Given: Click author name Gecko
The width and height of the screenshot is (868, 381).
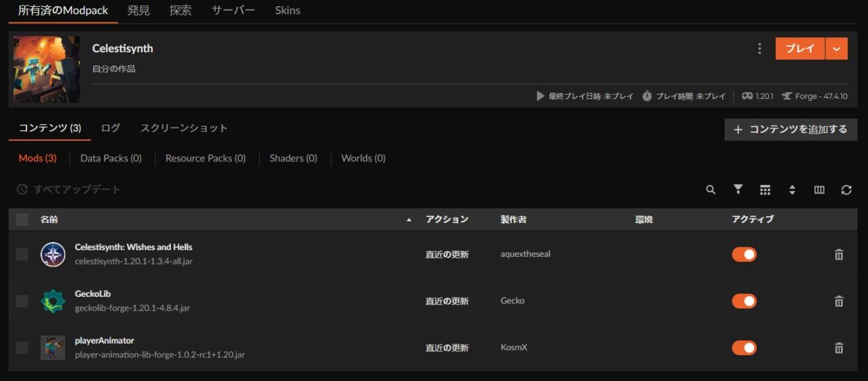Looking at the screenshot, I should [x=513, y=301].
